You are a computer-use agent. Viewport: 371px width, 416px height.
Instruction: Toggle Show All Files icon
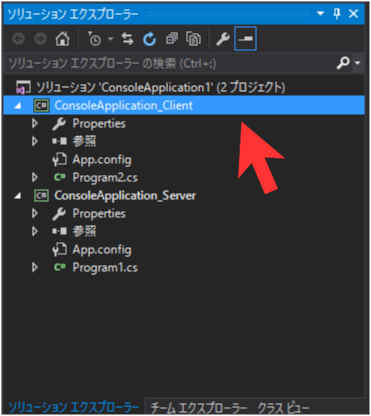[193, 39]
